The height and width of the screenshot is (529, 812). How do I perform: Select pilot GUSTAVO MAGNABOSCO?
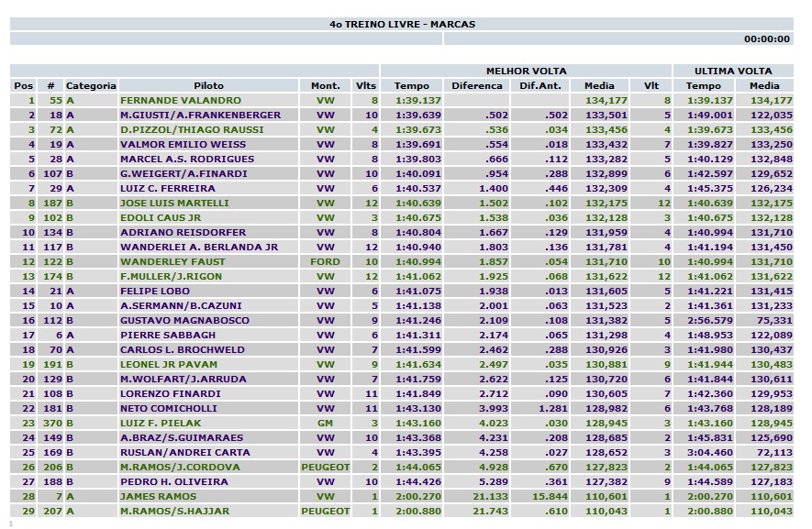(x=184, y=320)
